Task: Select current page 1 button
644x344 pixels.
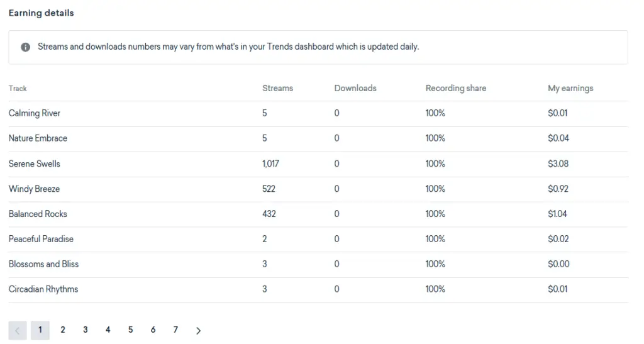Action: pyautogui.click(x=40, y=330)
